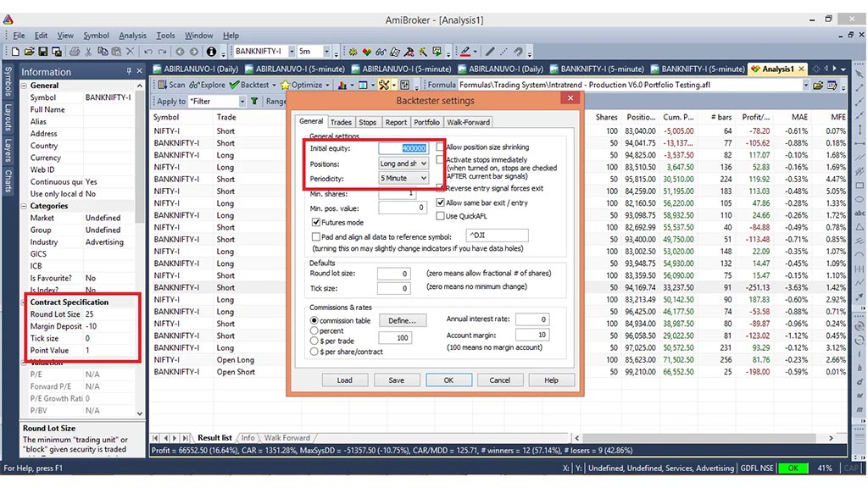Select the arrow pointer drawing tool
This screenshot has height=488, width=868.
[860, 75]
